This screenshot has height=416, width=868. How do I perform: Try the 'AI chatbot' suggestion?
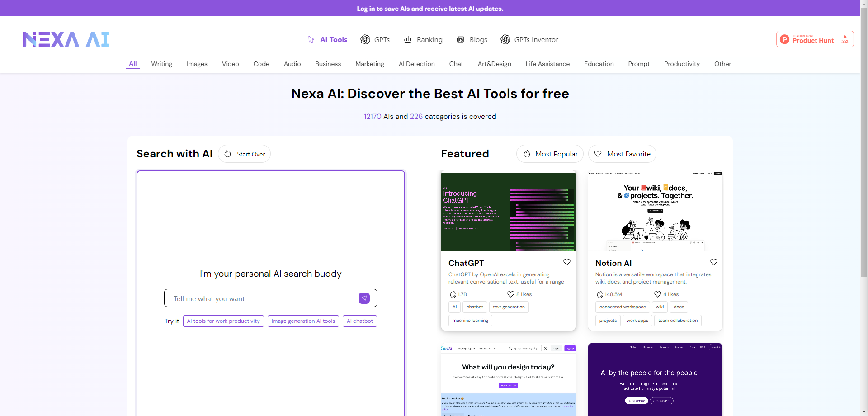click(360, 321)
